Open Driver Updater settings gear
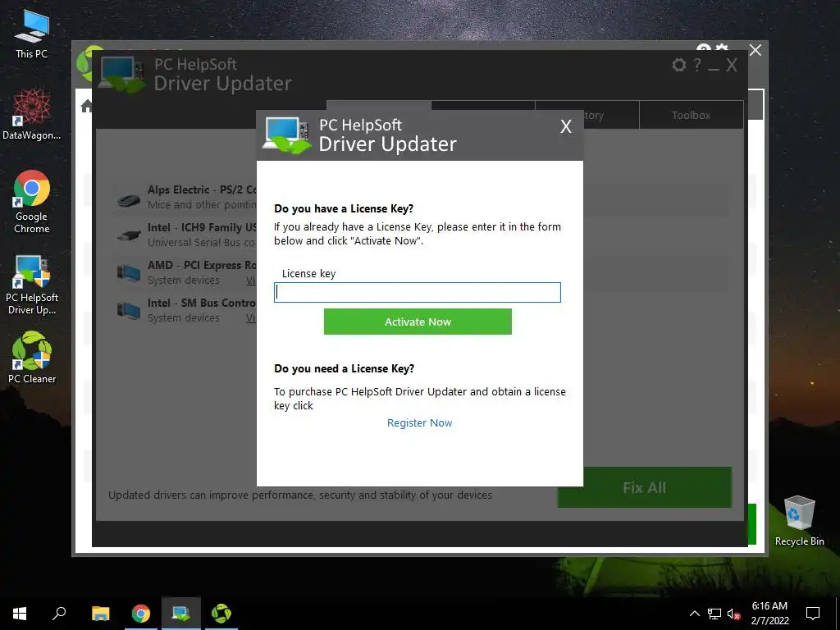 678,66
